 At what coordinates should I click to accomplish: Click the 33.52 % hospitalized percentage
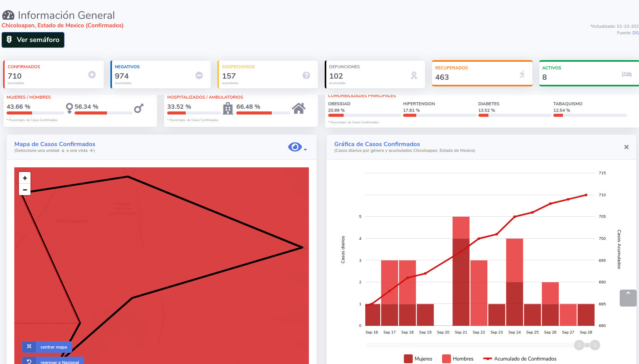(x=179, y=107)
